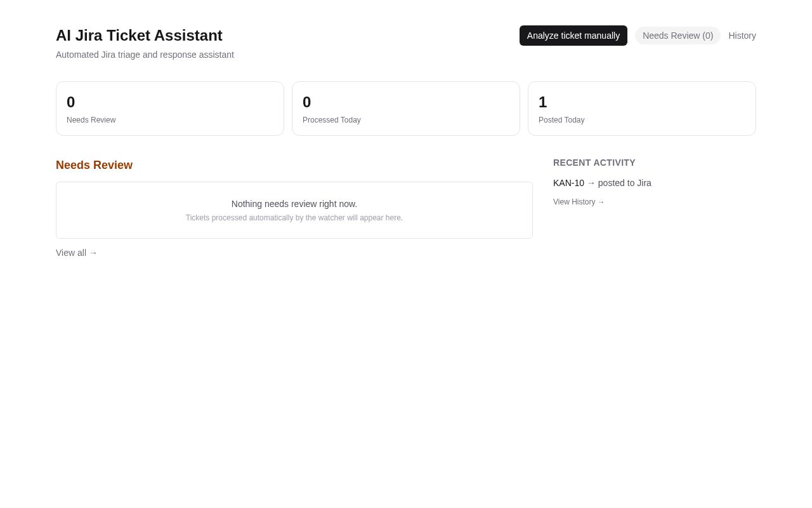
Task: Click the 'Nothing needs review right now.' message
Action: click(294, 204)
